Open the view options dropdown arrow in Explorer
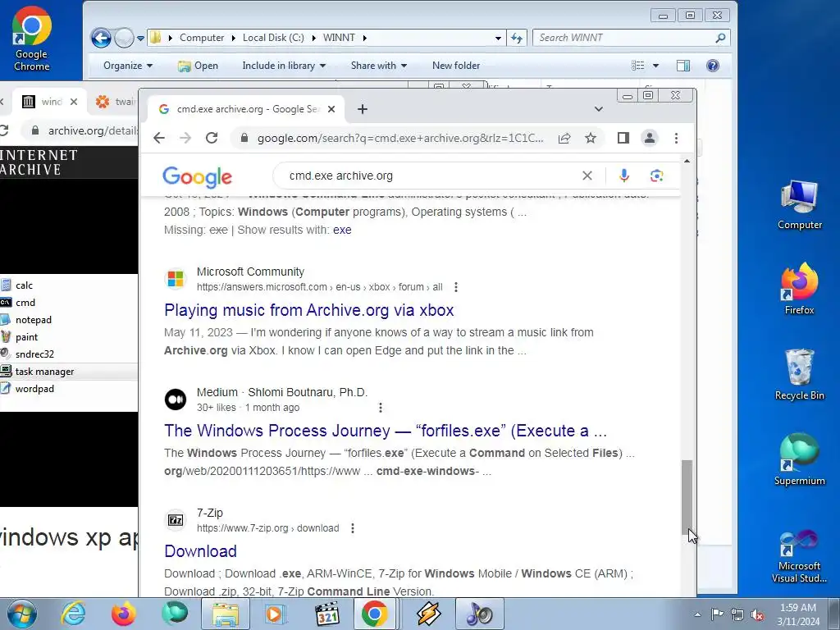 pos(655,66)
